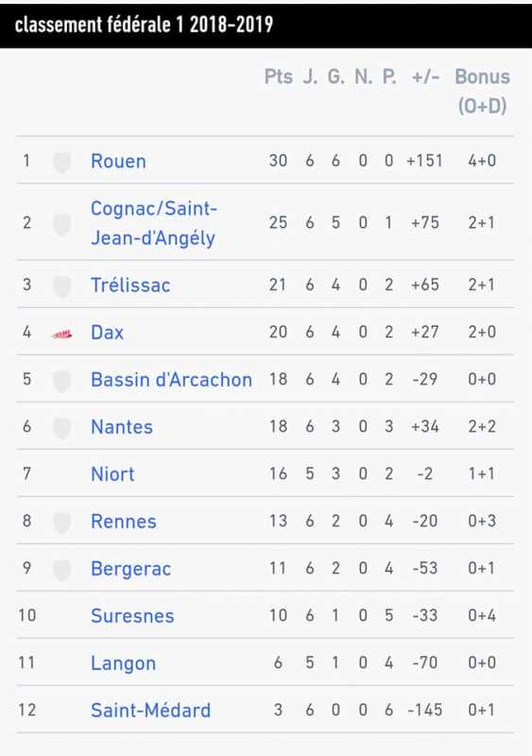Click the +/- column header
The width and height of the screenshot is (532, 756).
pyautogui.click(x=425, y=77)
